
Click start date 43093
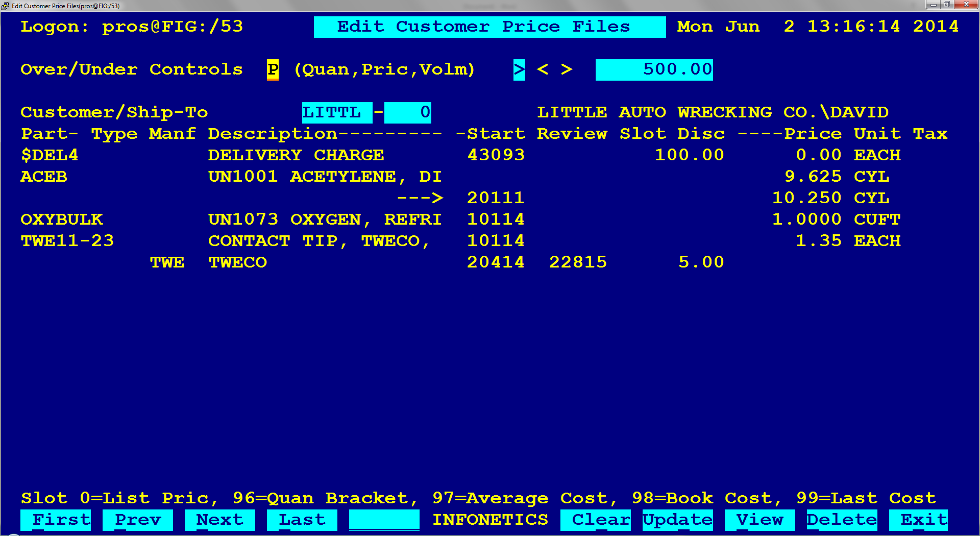pyautogui.click(x=496, y=155)
